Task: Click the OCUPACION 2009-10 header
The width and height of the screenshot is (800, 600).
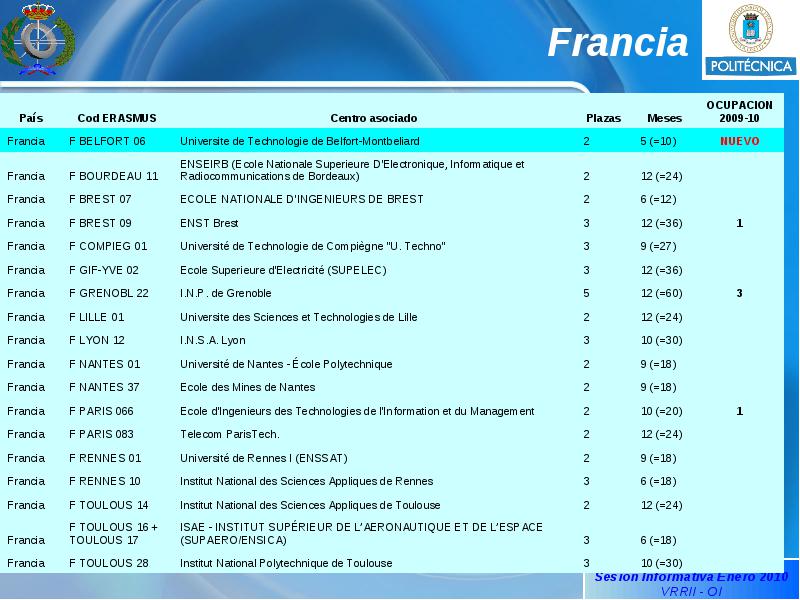Action: [739, 112]
